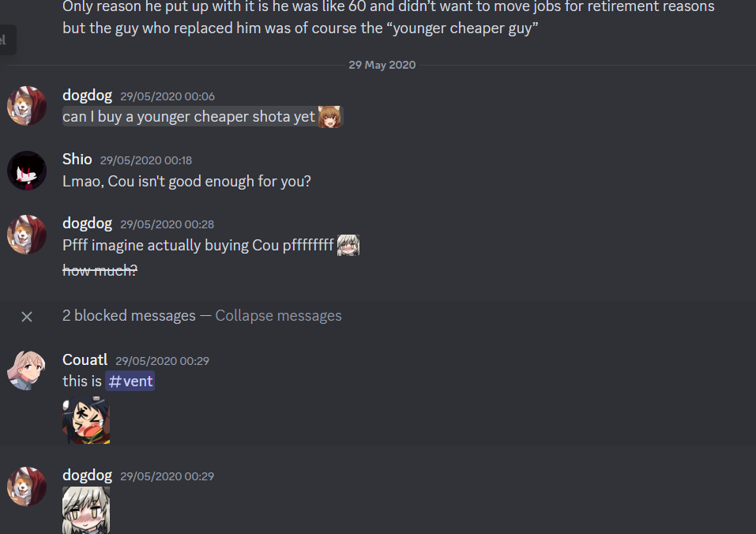Viewport: 756px width, 534px height.
Task: Open dogdog's avatar on 00:06 message
Action: pyautogui.click(x=27, y=106)
